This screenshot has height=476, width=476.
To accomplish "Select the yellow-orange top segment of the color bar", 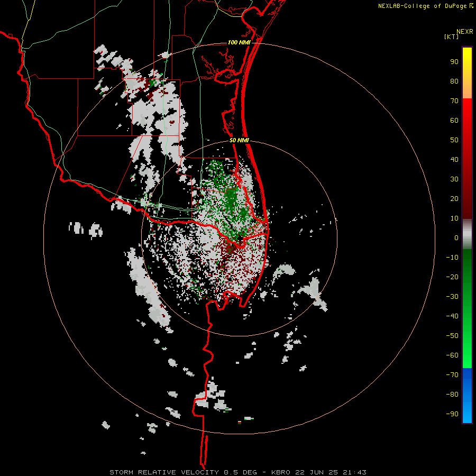I will pyautogui.click(x=467, y=73).
